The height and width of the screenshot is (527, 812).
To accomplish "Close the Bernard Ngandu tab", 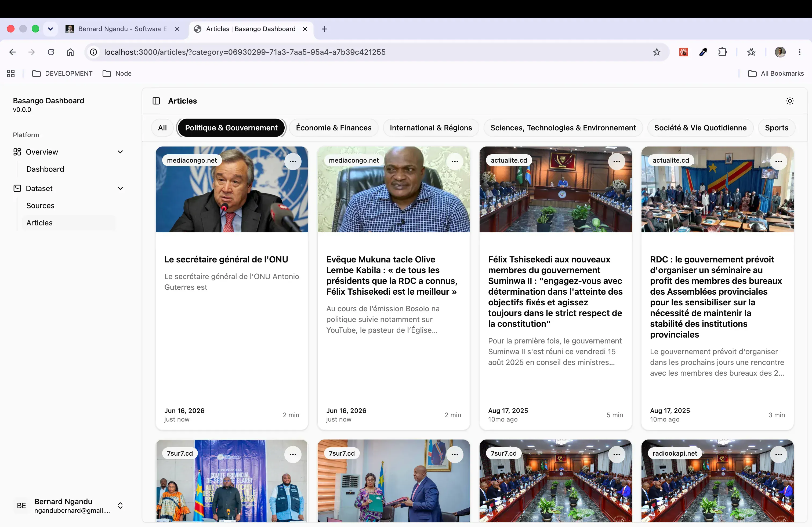I will [177, 29].
